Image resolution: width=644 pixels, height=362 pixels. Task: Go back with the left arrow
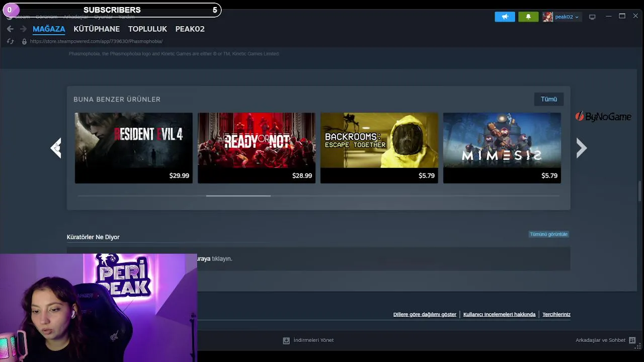pyautogui.click(x=10, y=29)
